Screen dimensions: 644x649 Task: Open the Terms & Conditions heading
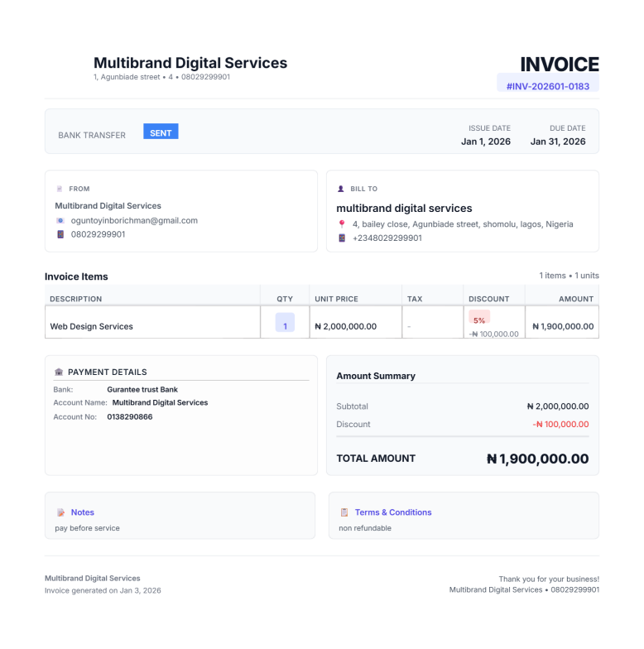pos(393,512)
